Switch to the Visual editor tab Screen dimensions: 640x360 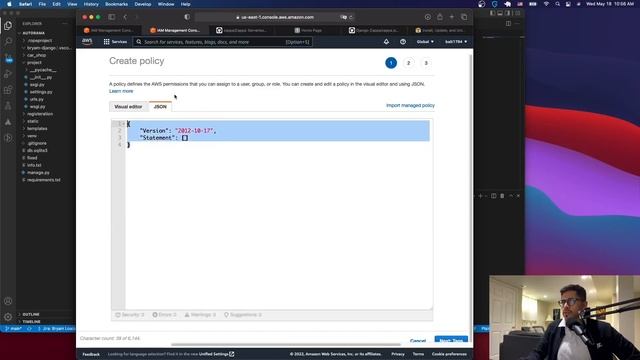(x=128, y=107)
